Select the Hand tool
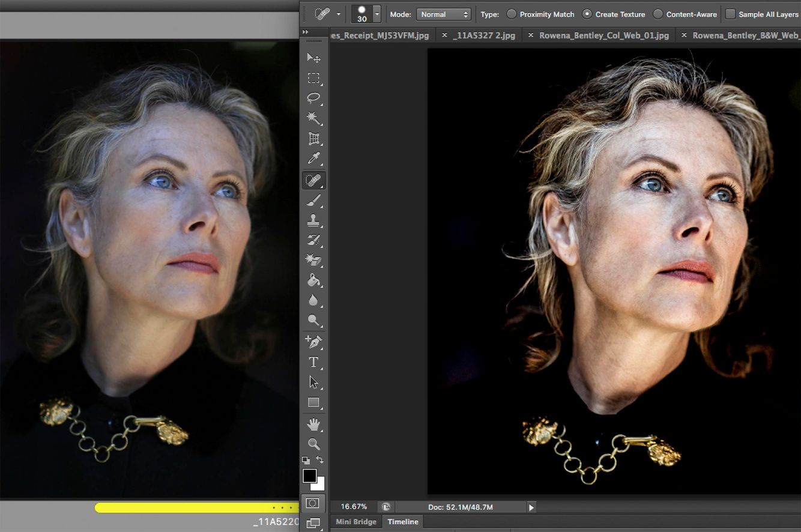 pos(313,425)
